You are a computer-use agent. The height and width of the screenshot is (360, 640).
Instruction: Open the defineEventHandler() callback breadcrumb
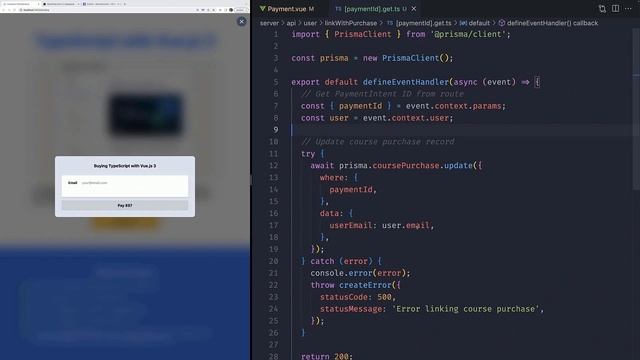(548, 23)
